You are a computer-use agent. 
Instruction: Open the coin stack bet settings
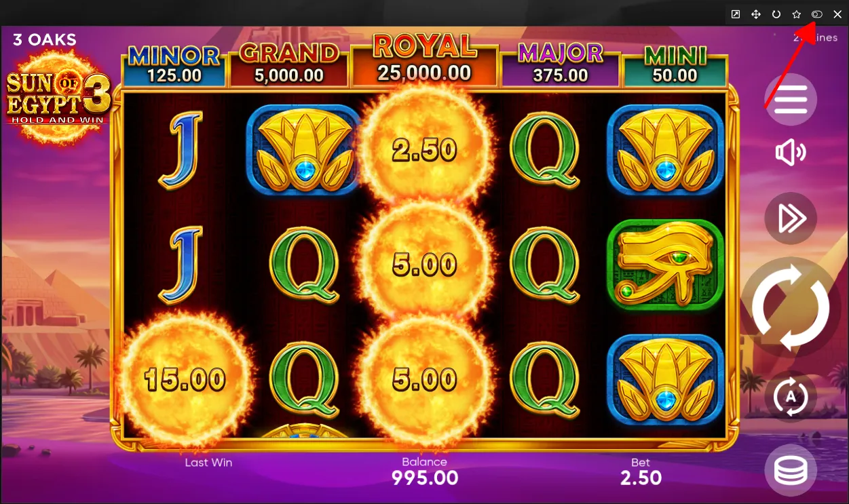click(791, 470)
